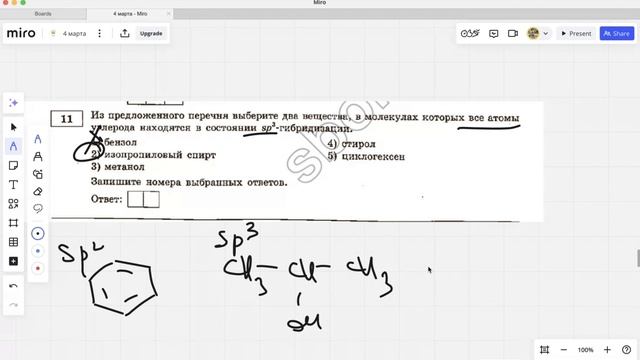
Task: Select the cursor pointer tool
Action: pos(13,127)
